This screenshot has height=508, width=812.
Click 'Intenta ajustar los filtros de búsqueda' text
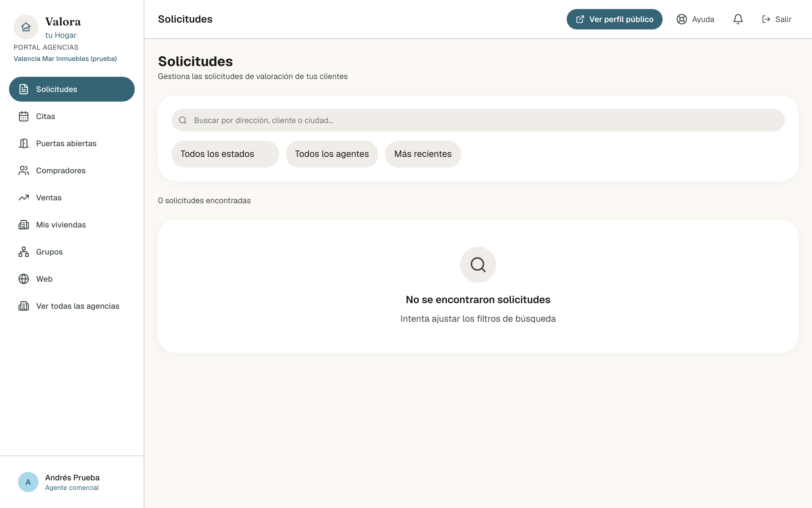pos(478,319)
